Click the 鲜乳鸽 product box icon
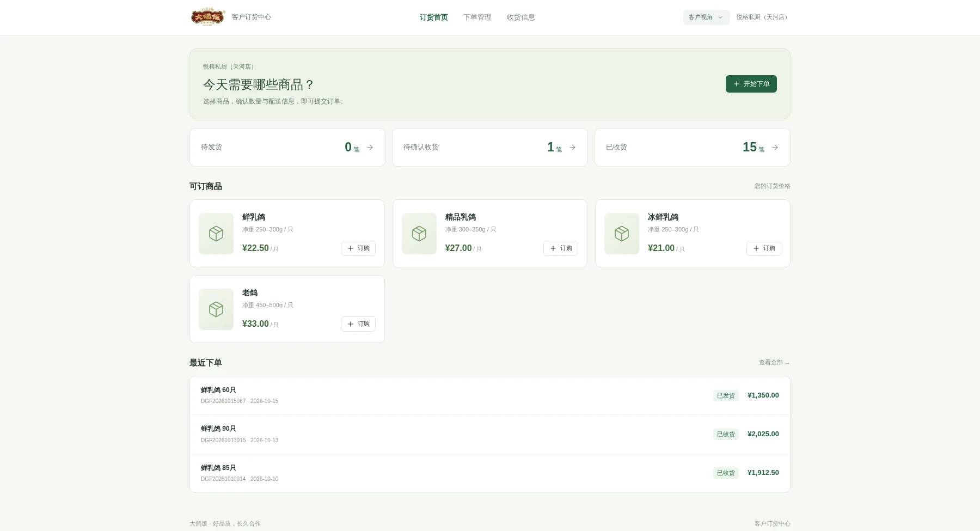 point(216,234)
